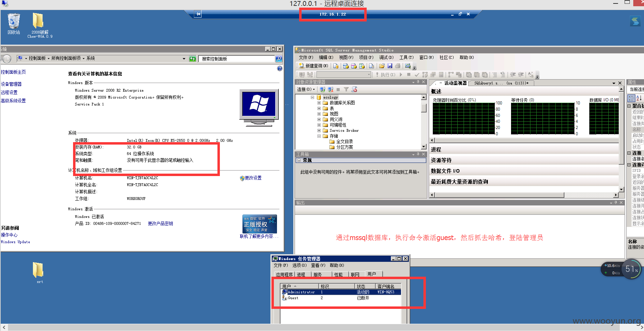Click the 更改设置 link

[253, 178]
